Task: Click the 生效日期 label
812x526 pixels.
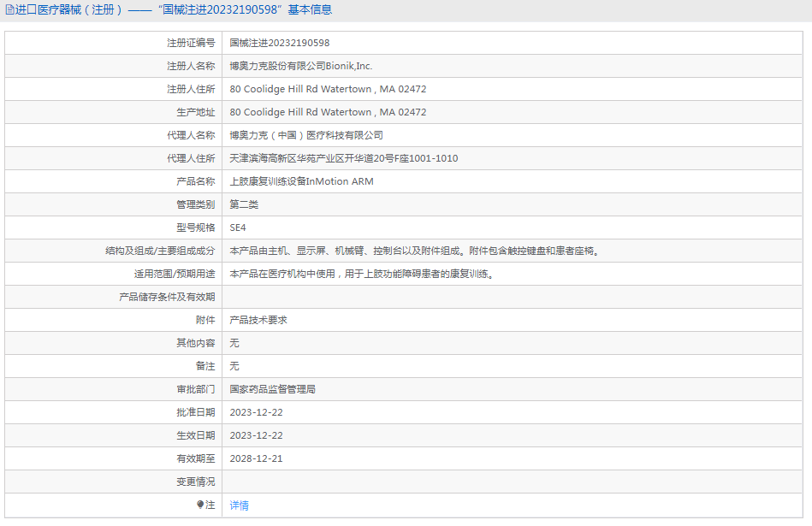Action: [196, 436]
